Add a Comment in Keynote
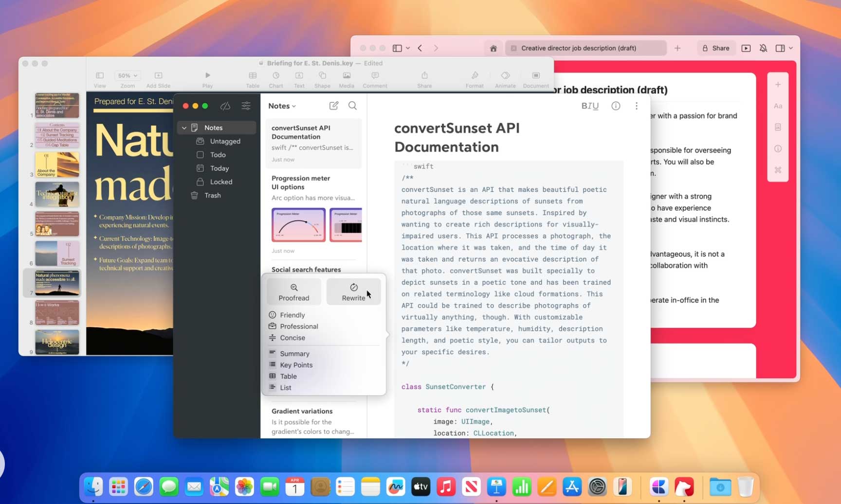Screen dimensions: 841x504 pyautogui.click(x=375, y=80)
